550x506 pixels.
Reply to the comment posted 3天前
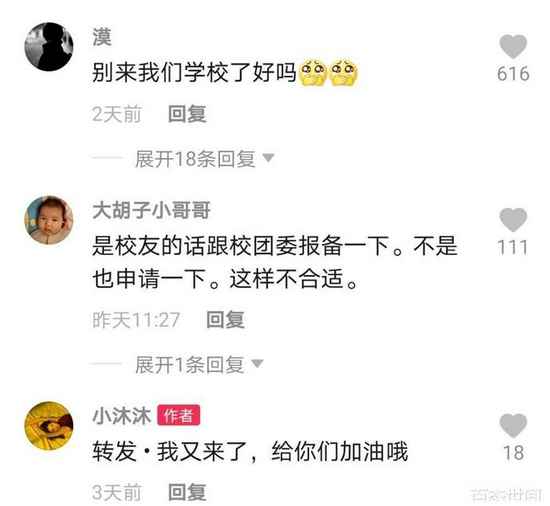(187, 492)
